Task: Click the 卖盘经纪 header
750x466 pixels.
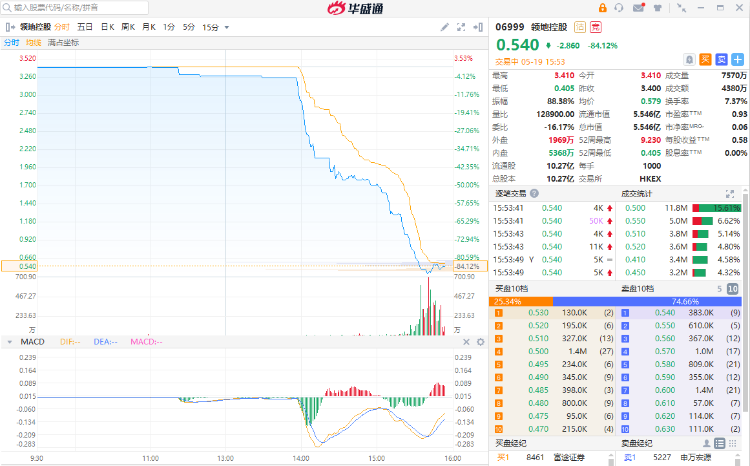Action: [637, 444]
